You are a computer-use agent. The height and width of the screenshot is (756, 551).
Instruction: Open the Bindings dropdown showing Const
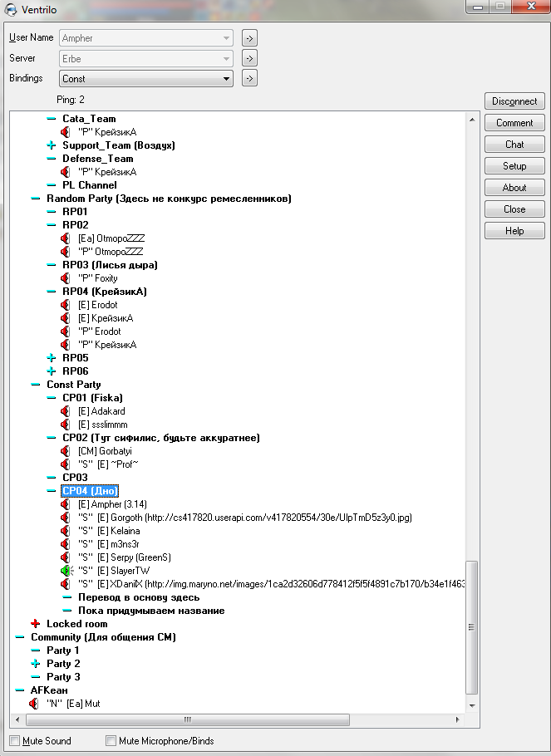146,79
